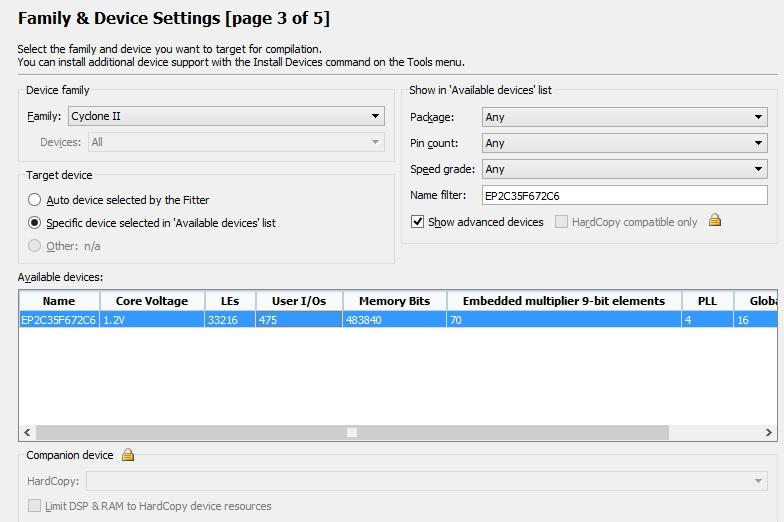Click the PLL value 4 cell
The width and height of the screenshot is (784, 522).
pos(708,320)
